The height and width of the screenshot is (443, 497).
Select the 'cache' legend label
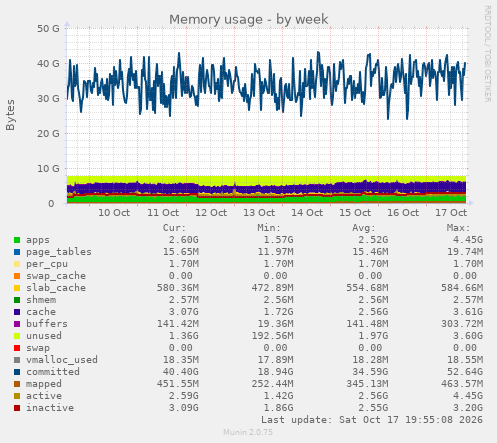coord(41,312)
